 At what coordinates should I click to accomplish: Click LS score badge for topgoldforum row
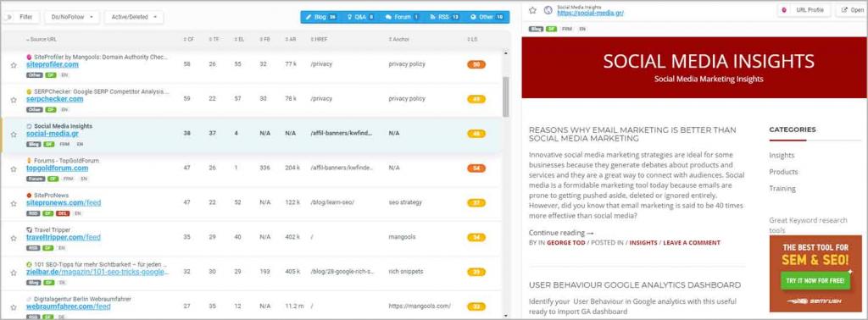476,168
